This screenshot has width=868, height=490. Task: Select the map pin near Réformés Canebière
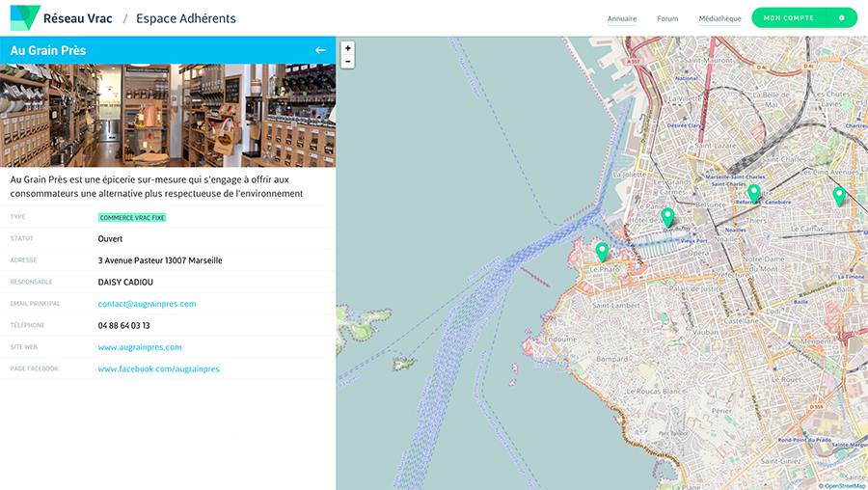pyautogui.click(x=753, y=194)
